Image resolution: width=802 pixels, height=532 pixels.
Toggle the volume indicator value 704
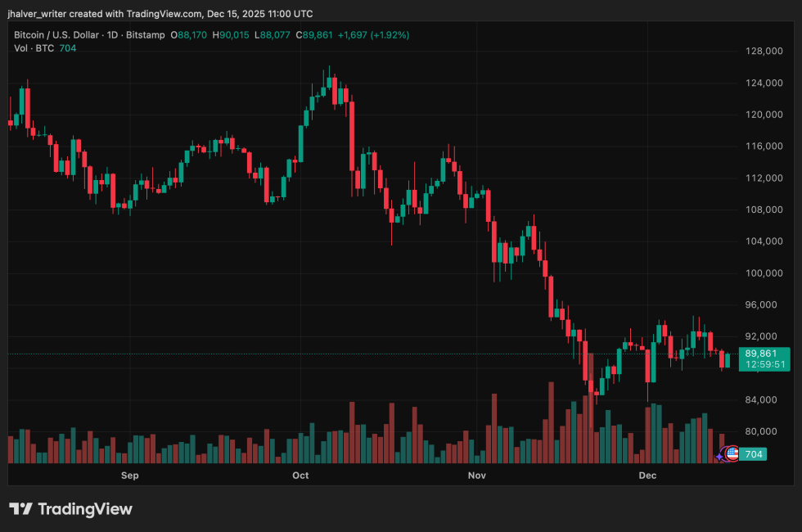pos(67,47)
